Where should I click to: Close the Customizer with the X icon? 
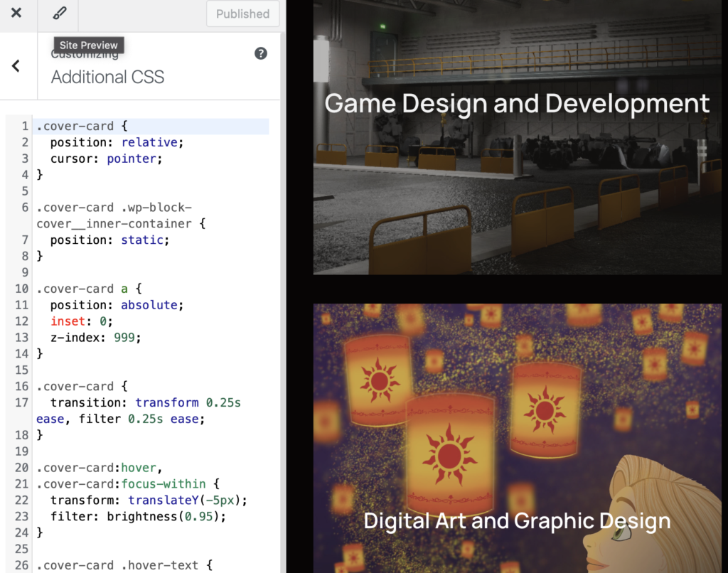(x=16, y=13)
